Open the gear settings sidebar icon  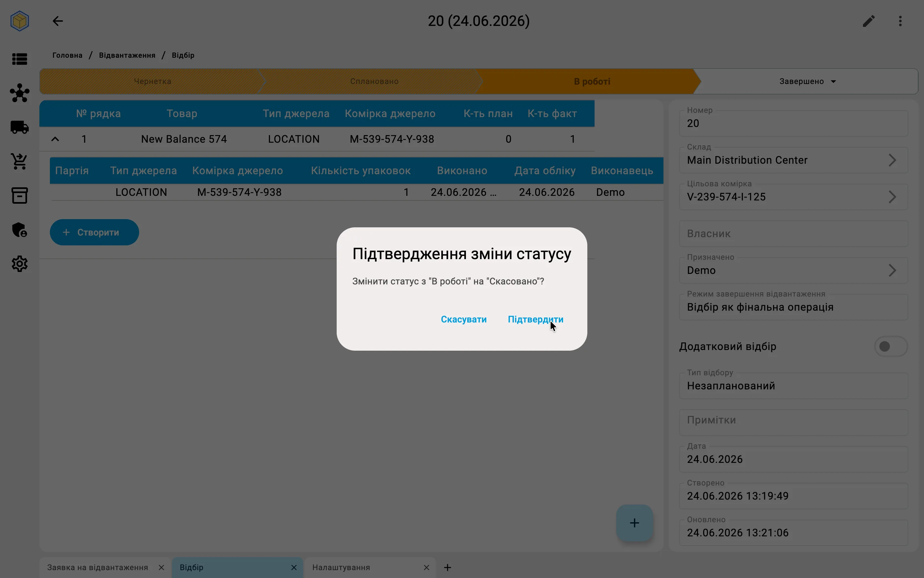(19, 264)
